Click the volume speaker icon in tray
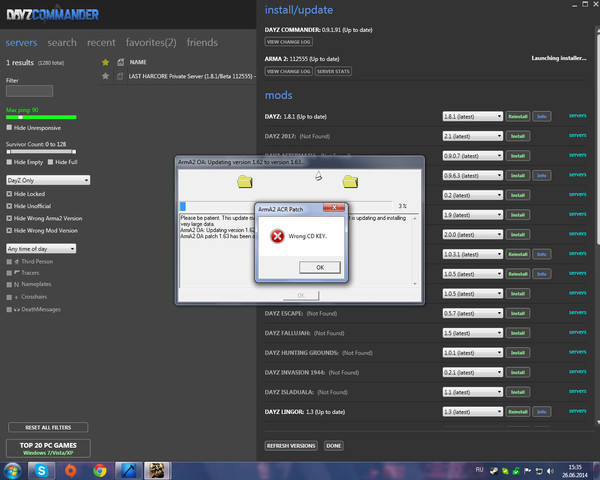The height and width of the screenshot is (480, 600). tap(550, 471)
